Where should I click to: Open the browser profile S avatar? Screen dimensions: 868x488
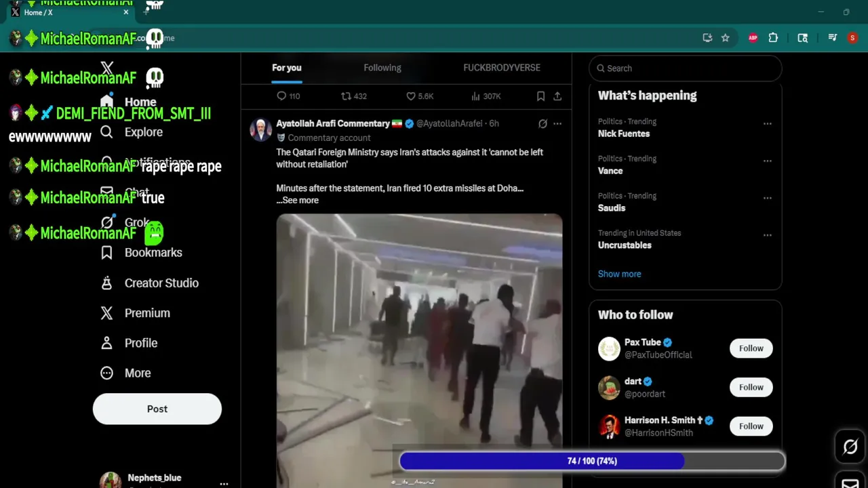tap(852, 38)
